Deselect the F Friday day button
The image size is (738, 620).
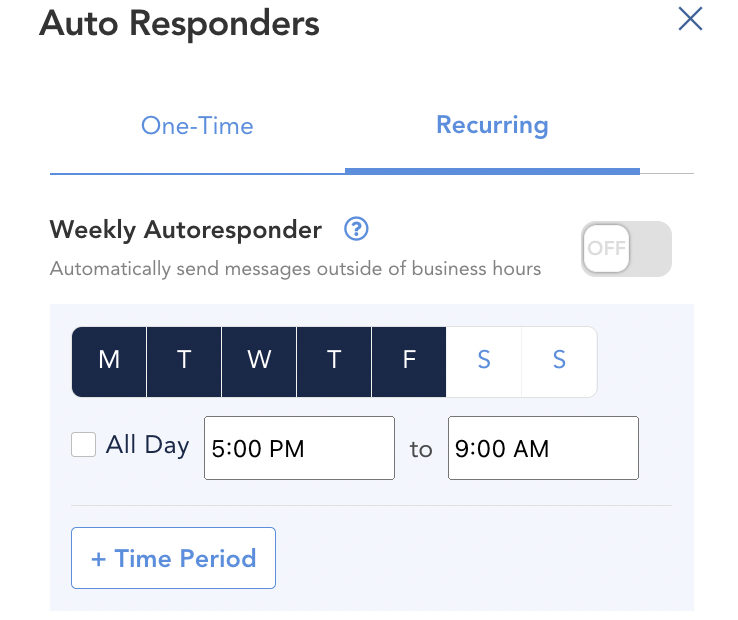[x=409, y=362]
